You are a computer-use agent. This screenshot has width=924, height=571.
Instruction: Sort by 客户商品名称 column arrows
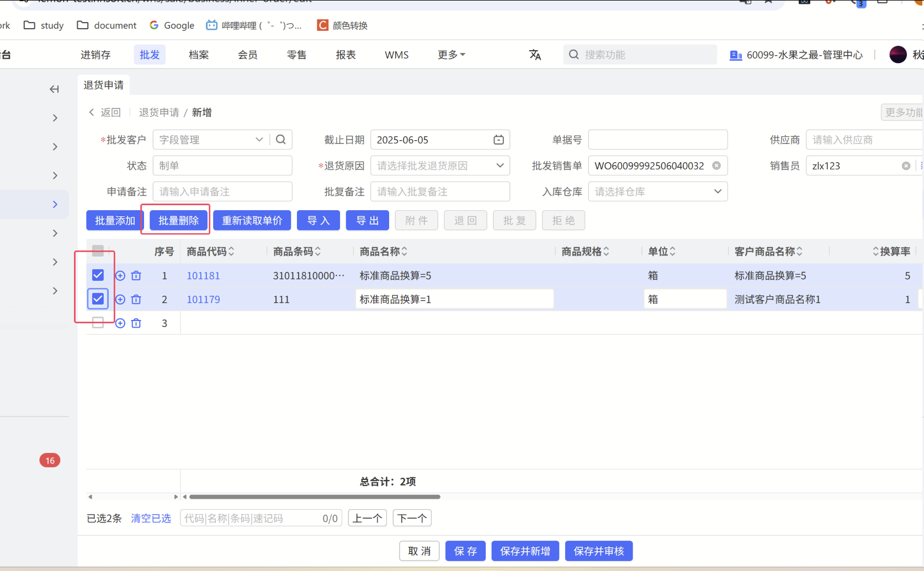coord(799,252)
